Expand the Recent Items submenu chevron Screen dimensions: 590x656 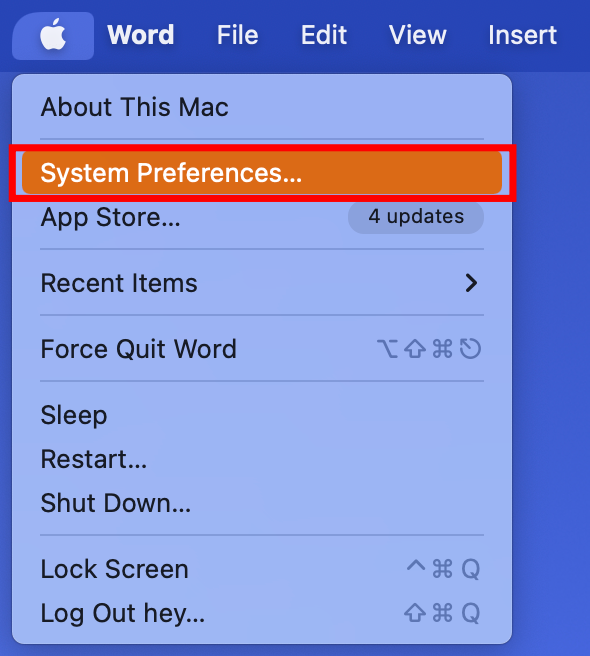pos(471,283)
